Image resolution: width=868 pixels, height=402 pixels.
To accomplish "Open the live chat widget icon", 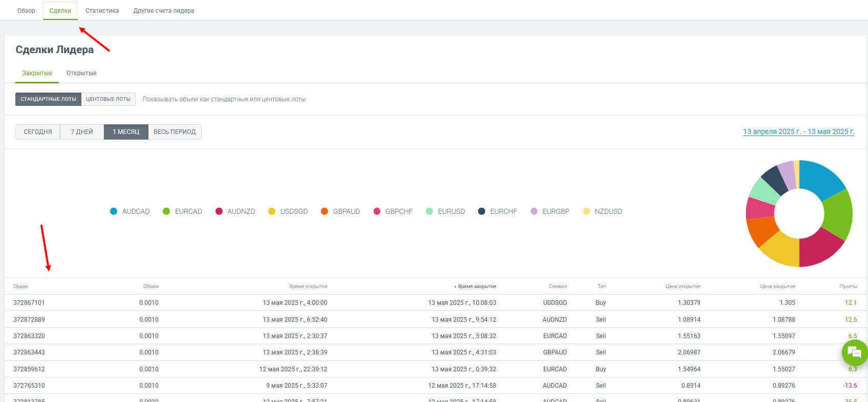I will (854, 352).
